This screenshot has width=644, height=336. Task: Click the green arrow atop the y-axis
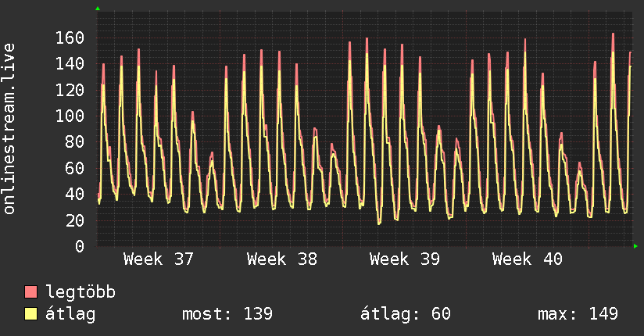pyautogui.click(x=98, y=9)
